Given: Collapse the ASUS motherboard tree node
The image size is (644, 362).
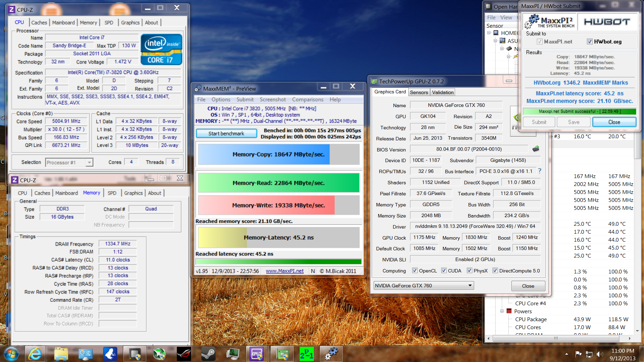Looking at the screenshot, I should tap(495, 41).
